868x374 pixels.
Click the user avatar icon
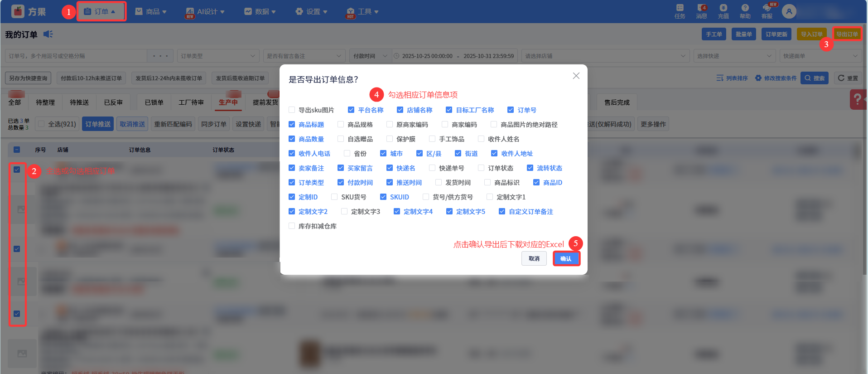coord(789,11)
